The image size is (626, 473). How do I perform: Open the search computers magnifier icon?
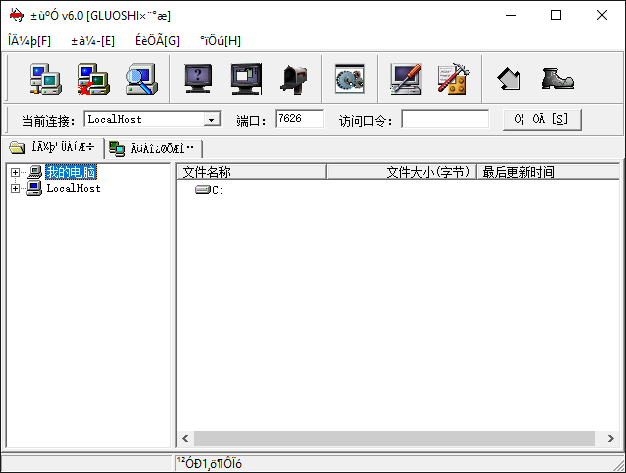coord(141,78)
